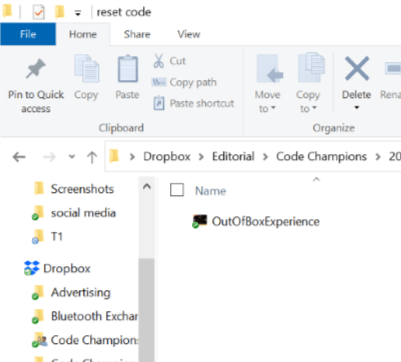Screen dimensions: 401x362
Task: Click the Copy path label
Action: coord(193,82)
